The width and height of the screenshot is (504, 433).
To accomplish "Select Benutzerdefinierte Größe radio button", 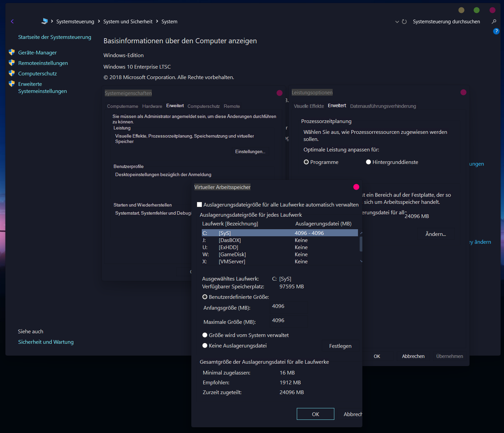I will pos(205,297).
